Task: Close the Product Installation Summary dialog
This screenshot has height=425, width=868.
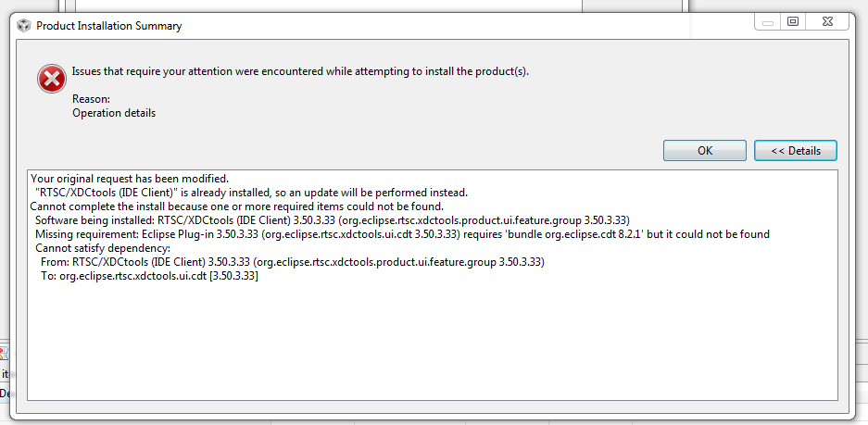Action: [x=825, y=21]
